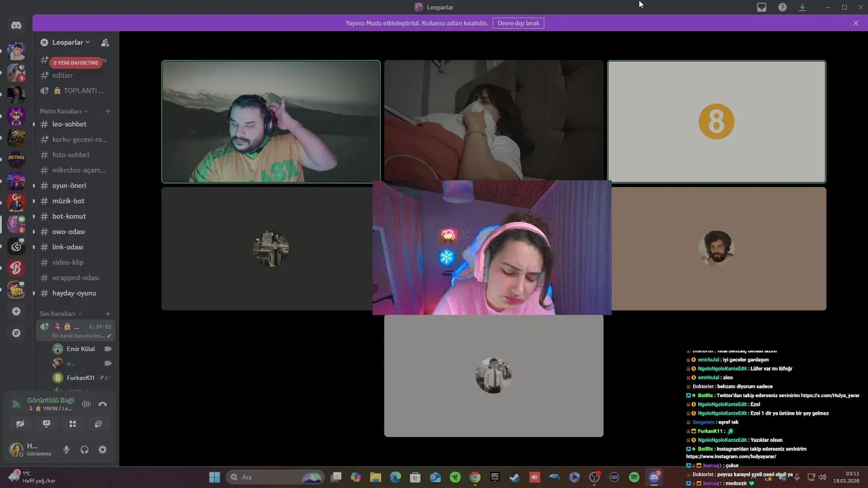
Task: Open the müzik-bot channel
Action: pos(75,201)
